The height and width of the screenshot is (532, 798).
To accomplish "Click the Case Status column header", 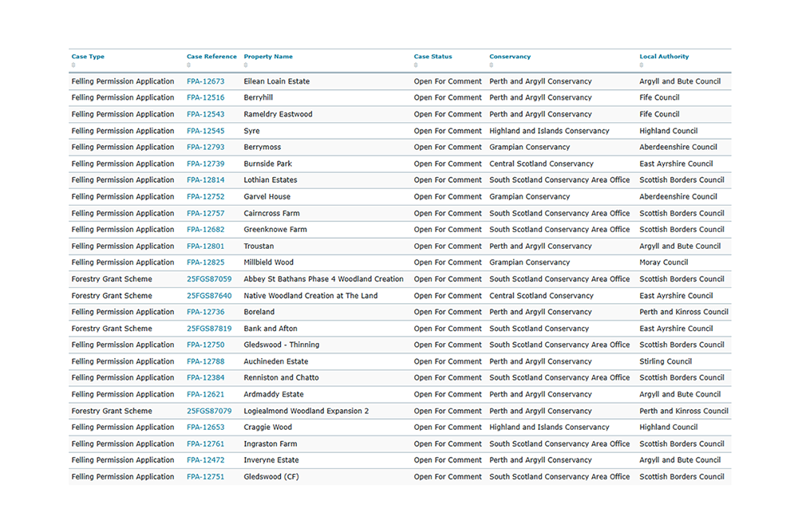I will (433, 56).
